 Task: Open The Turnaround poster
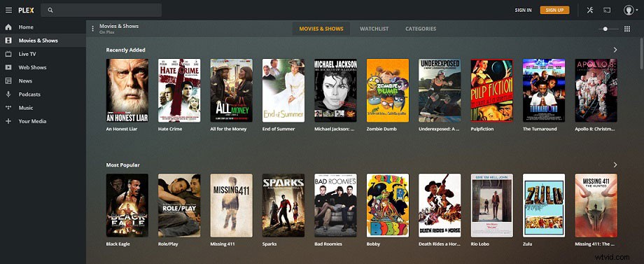544,90
